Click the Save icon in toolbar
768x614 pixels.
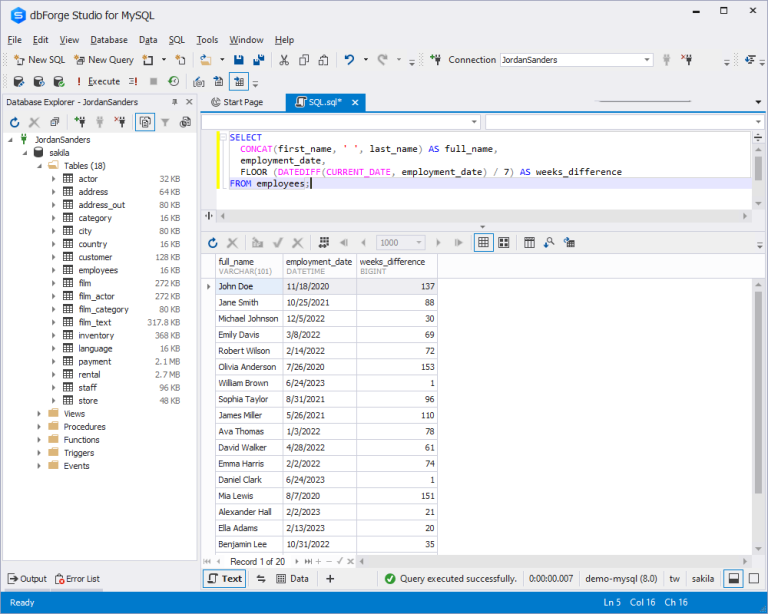[240, 60]
